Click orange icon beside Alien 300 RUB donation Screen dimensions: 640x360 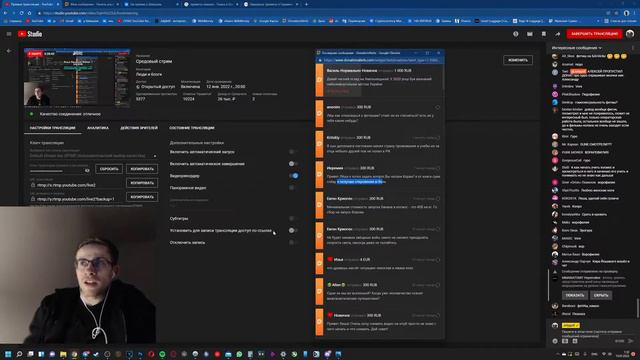point(319,291)
